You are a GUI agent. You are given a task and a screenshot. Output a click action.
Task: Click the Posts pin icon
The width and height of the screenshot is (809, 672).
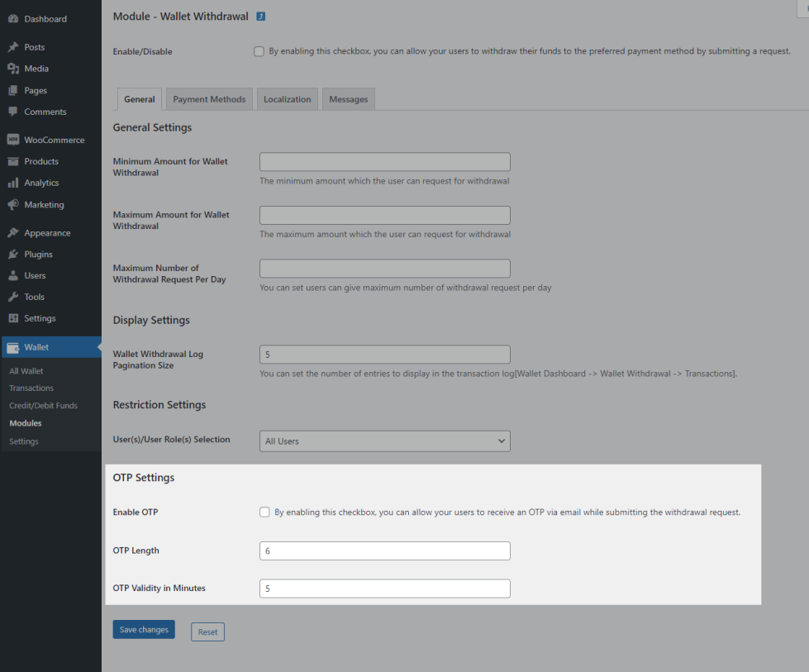(x=13, y=47)
